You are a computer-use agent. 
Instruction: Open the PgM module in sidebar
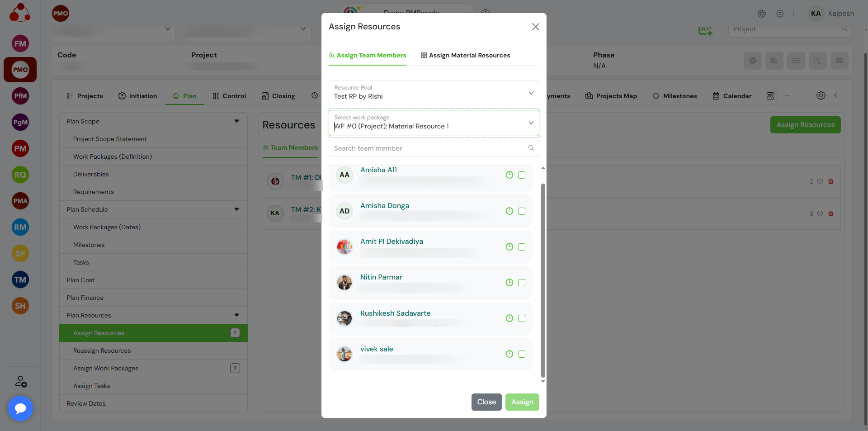20,122
